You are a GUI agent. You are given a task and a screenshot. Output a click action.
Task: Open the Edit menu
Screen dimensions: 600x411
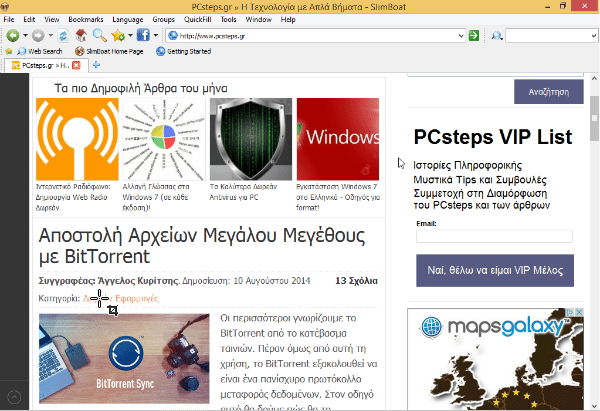tap(29, 20)
